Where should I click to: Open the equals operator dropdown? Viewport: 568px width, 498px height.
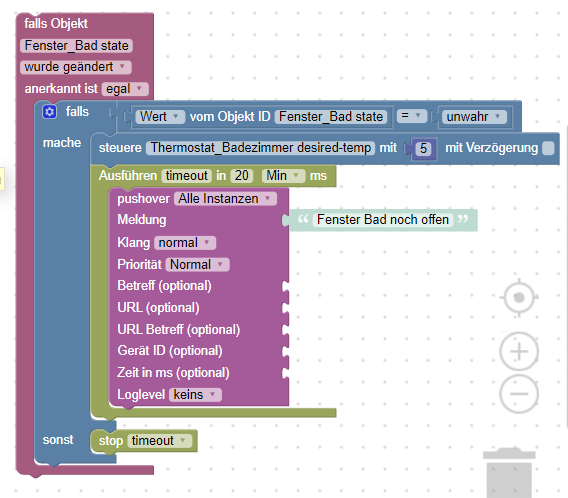[x=412, y=116]
